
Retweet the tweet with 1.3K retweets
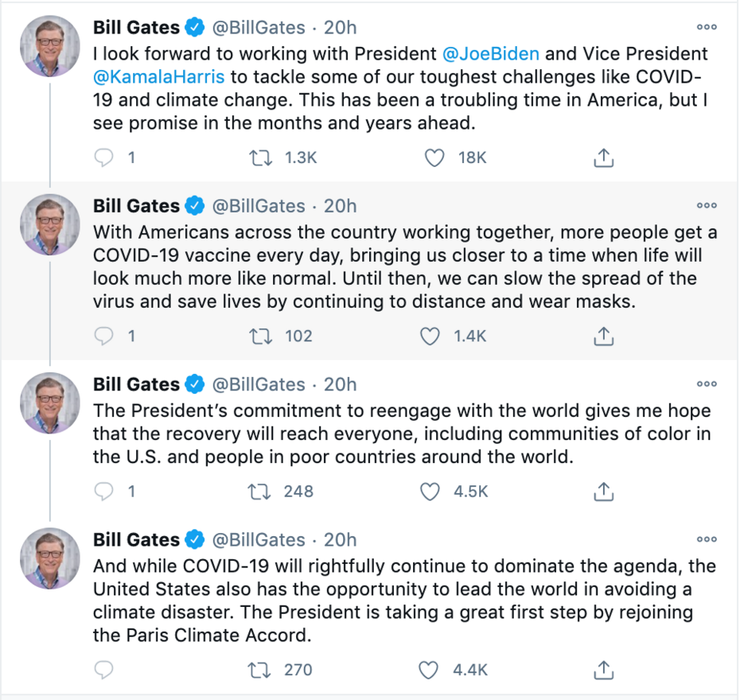click(x=259, y=158)
